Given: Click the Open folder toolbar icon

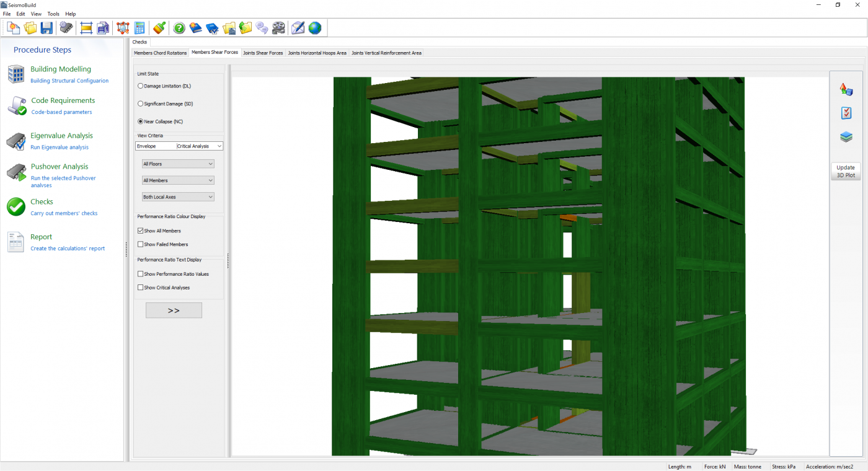Looking at the screenshot, I should [30, 28].
